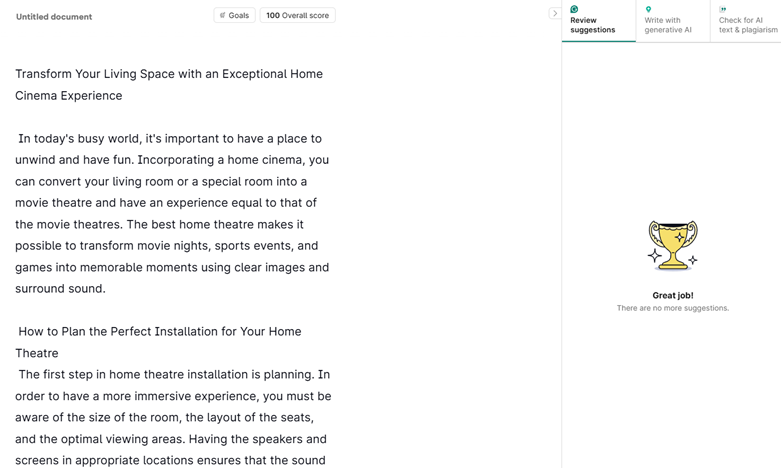Place cursor in the 'Transform Your Living Space' heading
This screenshot has height=468, width=781.
pyautogui.click(x=169, y=74)
